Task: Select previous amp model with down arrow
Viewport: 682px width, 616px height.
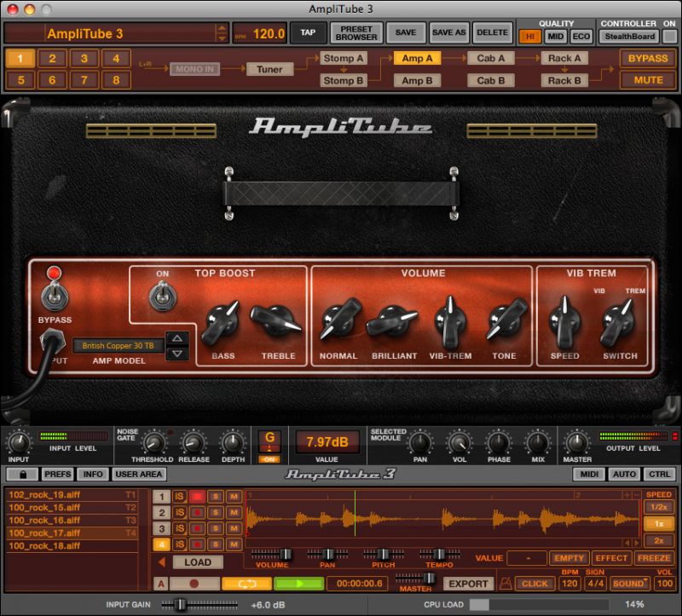Action: tap(177, 354)
